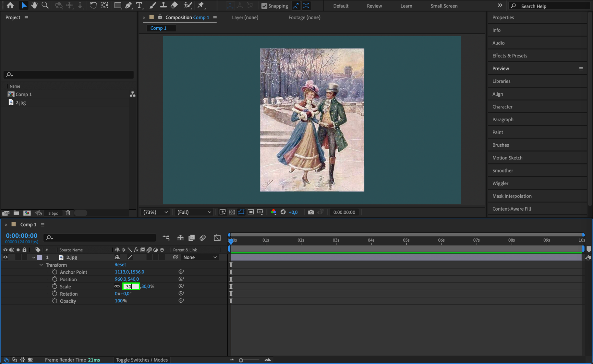This screenshot has height=364, width=593.
Task: Open the Effects & Presets panel
Action: [x=509, y=56]
